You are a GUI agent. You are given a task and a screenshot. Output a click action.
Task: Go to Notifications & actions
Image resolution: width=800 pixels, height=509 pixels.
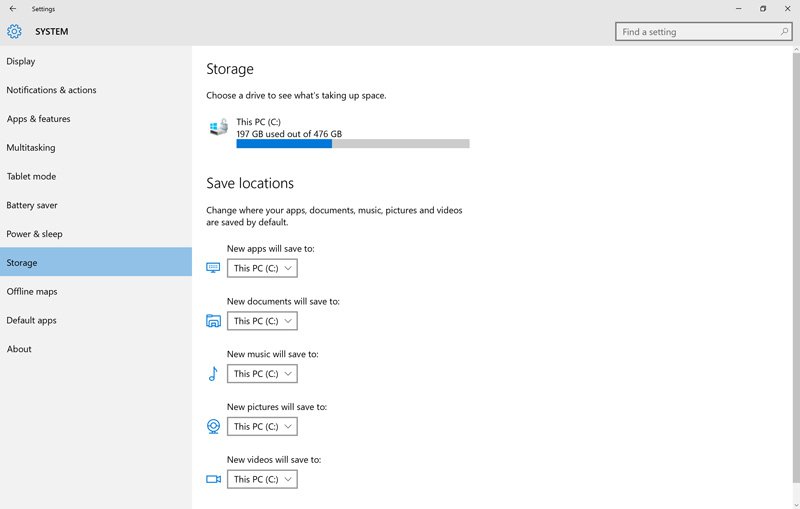pyautogui.click(x=96, y=90)
